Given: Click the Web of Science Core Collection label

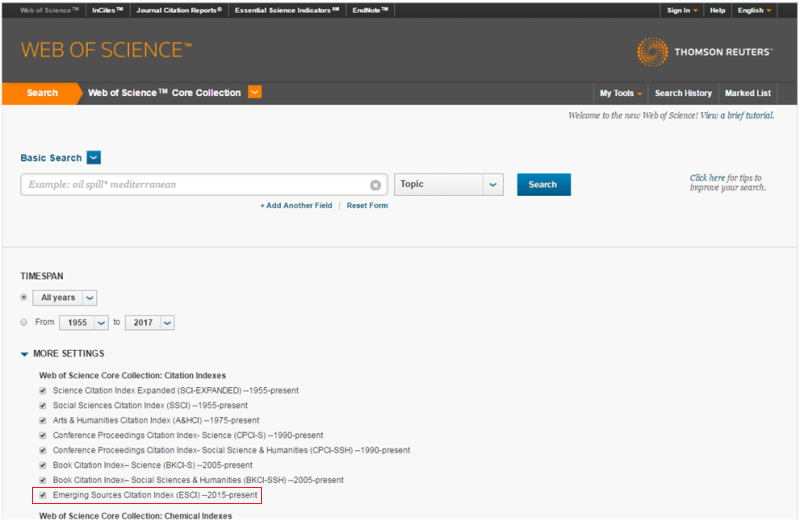Looking at the screenshot, I should point(164,93).
